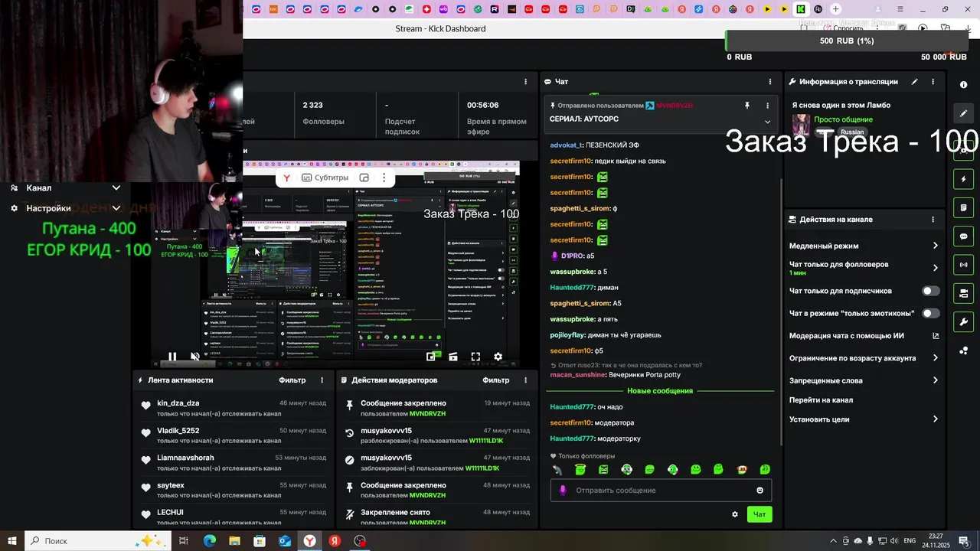The width and height of the screenshot is (980, 551).
Task: Click Перейти на канал link
Action: [x=821, y=400]
